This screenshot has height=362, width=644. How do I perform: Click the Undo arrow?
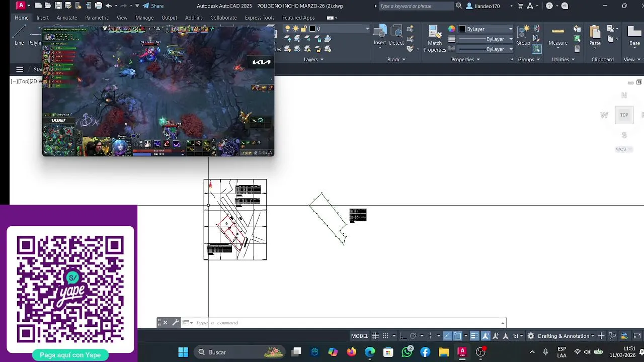pyautogui.click(x=109, y=6)
